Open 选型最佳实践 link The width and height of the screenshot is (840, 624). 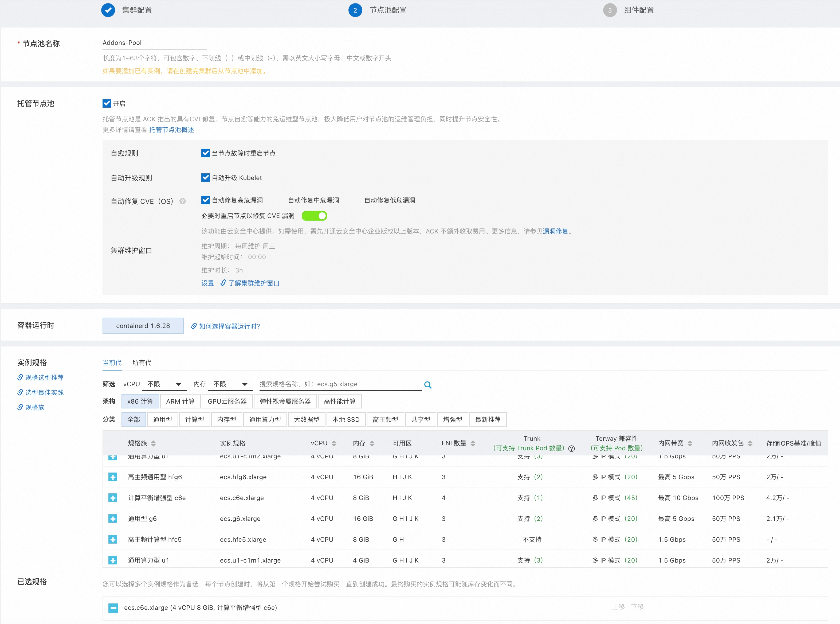coord(44,392)
